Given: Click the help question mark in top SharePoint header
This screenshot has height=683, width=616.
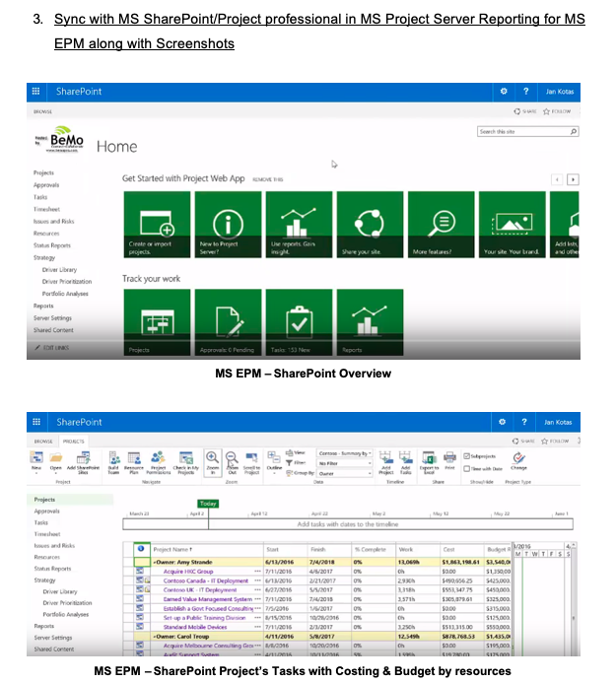Looking at the screenshot, I should (526, 92).
